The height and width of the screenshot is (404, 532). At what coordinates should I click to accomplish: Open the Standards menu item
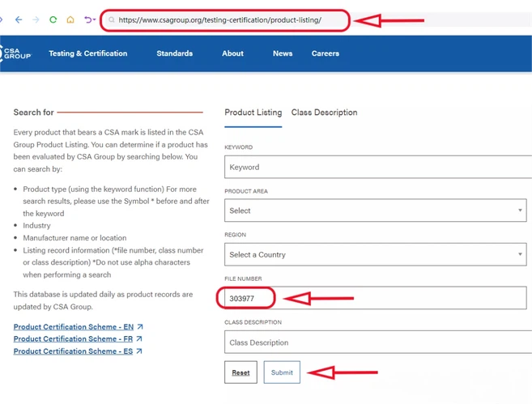tap(174, 53)
